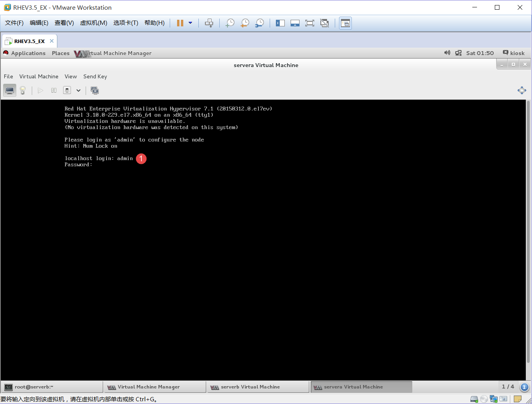Open the power options dropdown arrow beside pause

[190, 23]
